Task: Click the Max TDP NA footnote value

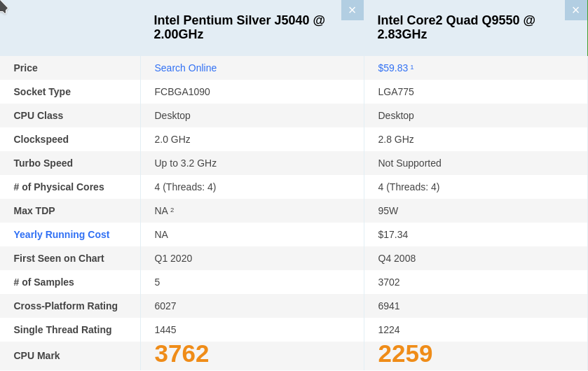Action: point(164,211)
